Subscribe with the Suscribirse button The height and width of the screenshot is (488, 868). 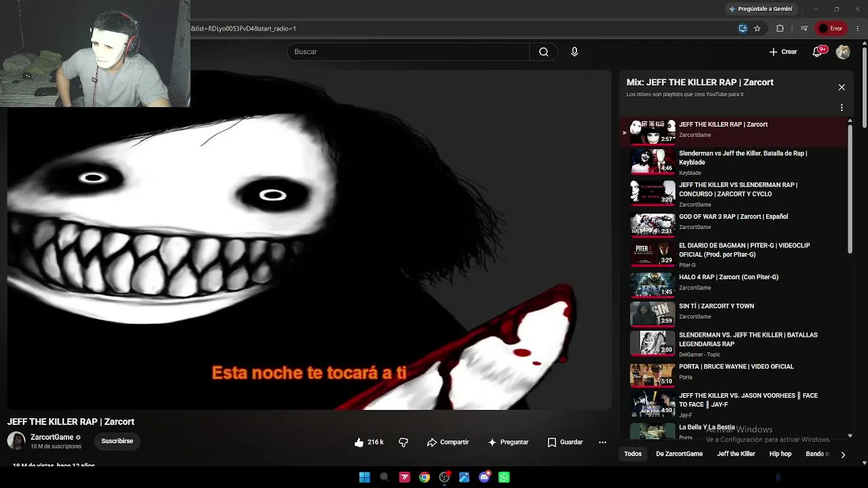point(117,441)
